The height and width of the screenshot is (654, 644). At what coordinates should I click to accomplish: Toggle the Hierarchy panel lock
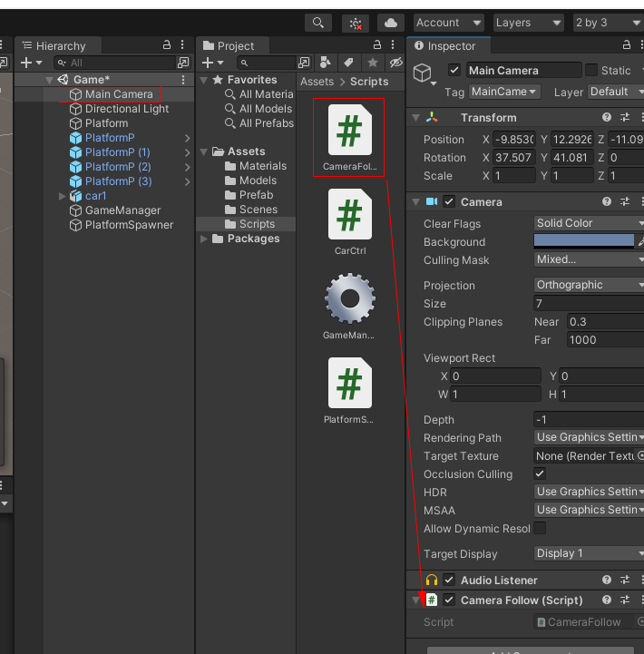pos(166,45)
